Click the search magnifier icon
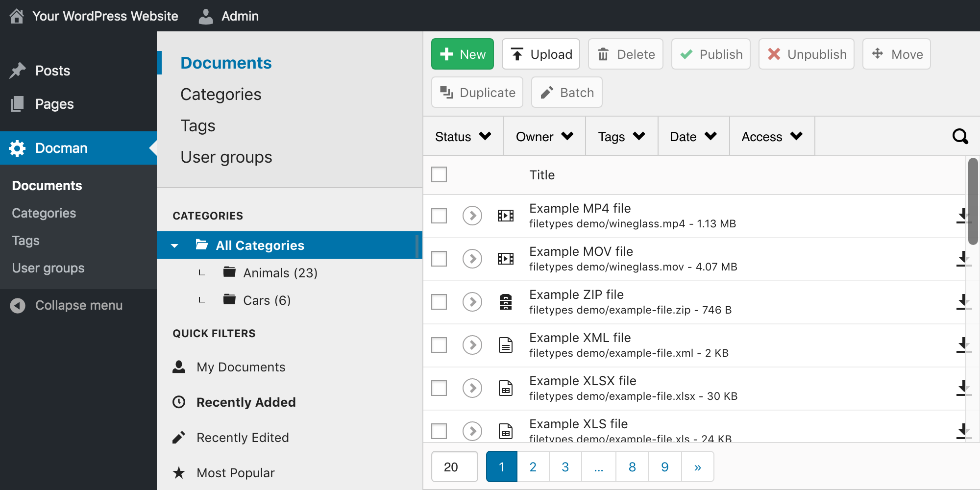This screenshot has width=980, height=490. tap(959, 136)
